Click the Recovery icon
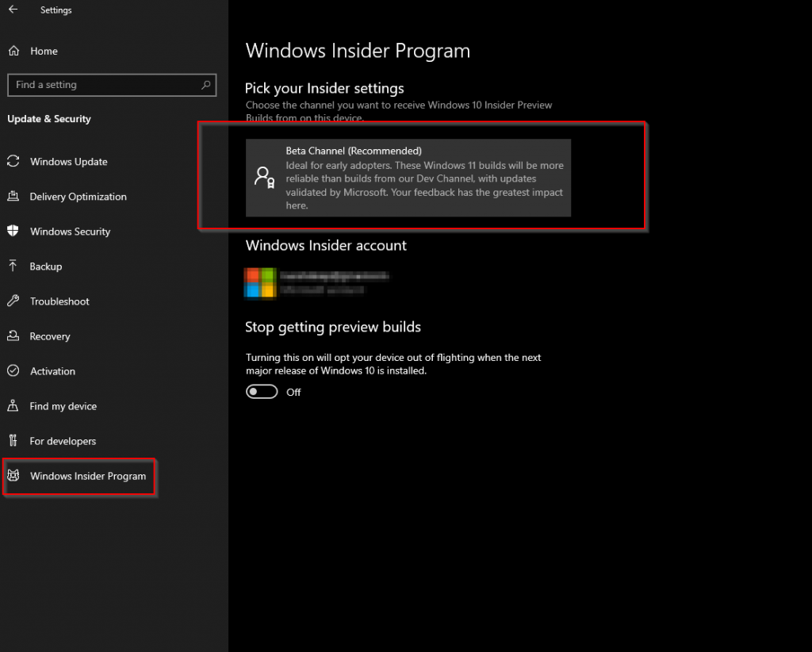This screenshot has height=652, width=812. pos(13,336)
